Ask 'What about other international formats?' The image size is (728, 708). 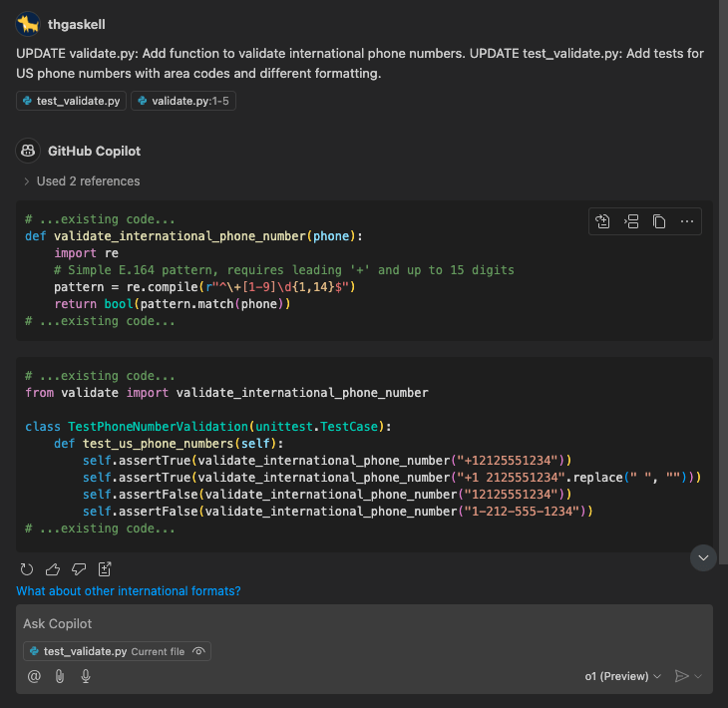click(x=128, y=591)
